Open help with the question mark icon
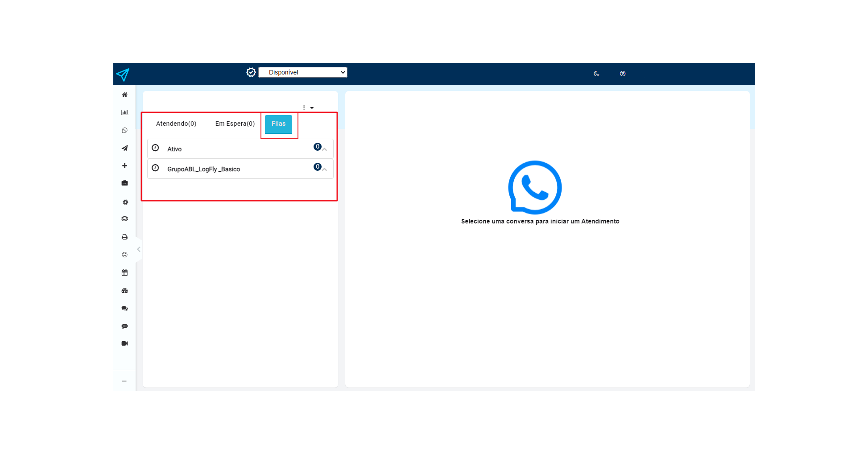Screen dimensions: 868x454 tap(623, 74)
